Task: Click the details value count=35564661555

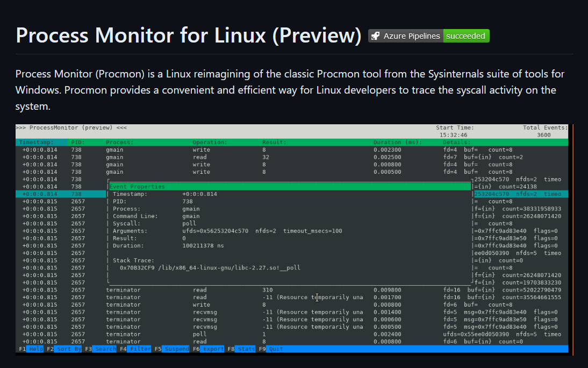Action: point(532,298)
